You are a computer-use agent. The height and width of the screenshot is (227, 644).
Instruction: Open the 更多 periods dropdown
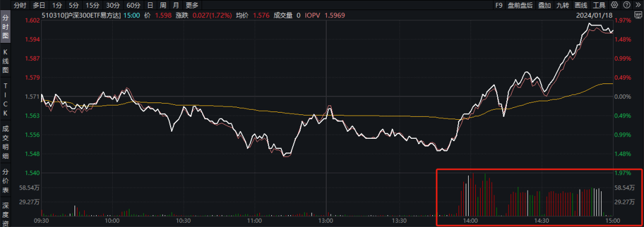[192, 5]
